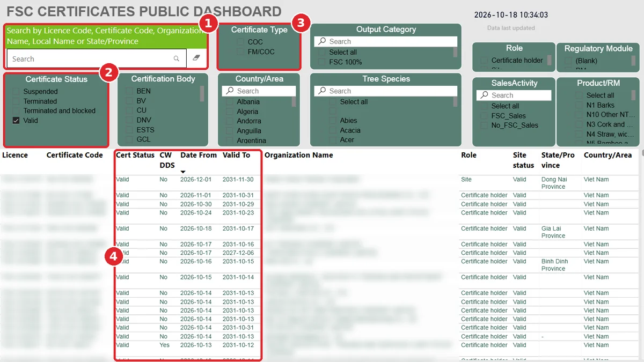Check BEN in Certification Body list
644x362 pixels.
coord(129,91)
